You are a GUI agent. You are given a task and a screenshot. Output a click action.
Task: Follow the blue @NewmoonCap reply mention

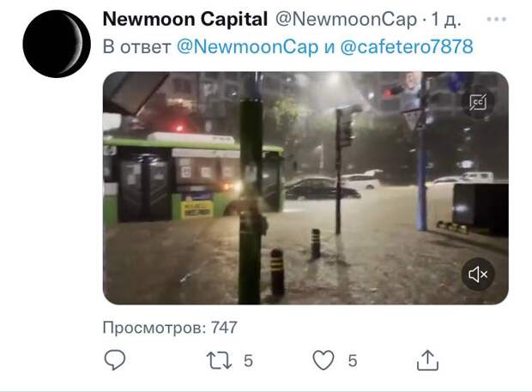coord(248,47)
